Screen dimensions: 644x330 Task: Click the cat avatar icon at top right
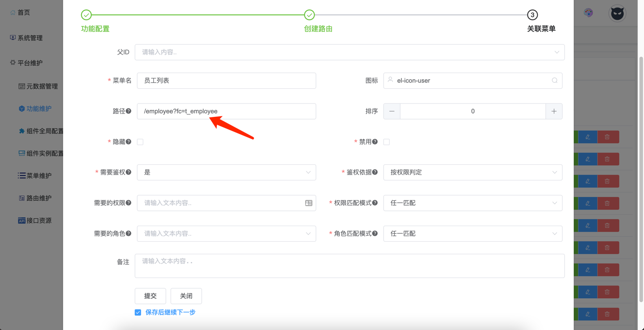coord(617,13)
